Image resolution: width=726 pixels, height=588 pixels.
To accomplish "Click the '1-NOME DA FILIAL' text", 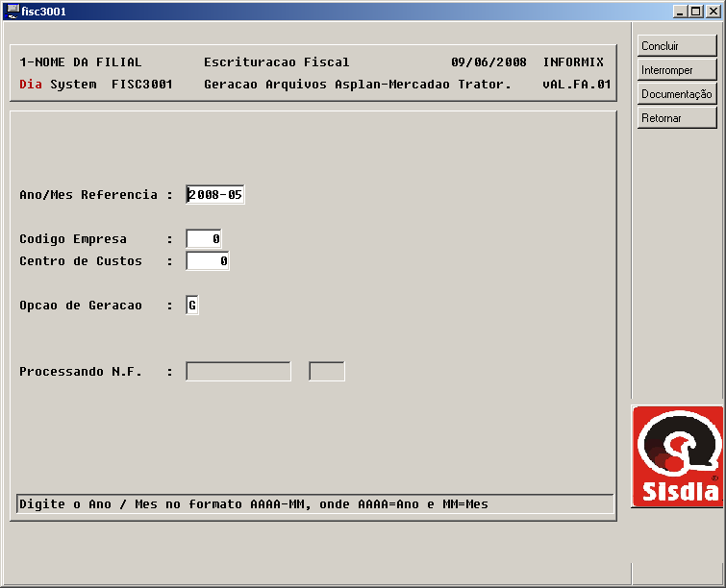I will pyautogui.click(x=81, y=62).
